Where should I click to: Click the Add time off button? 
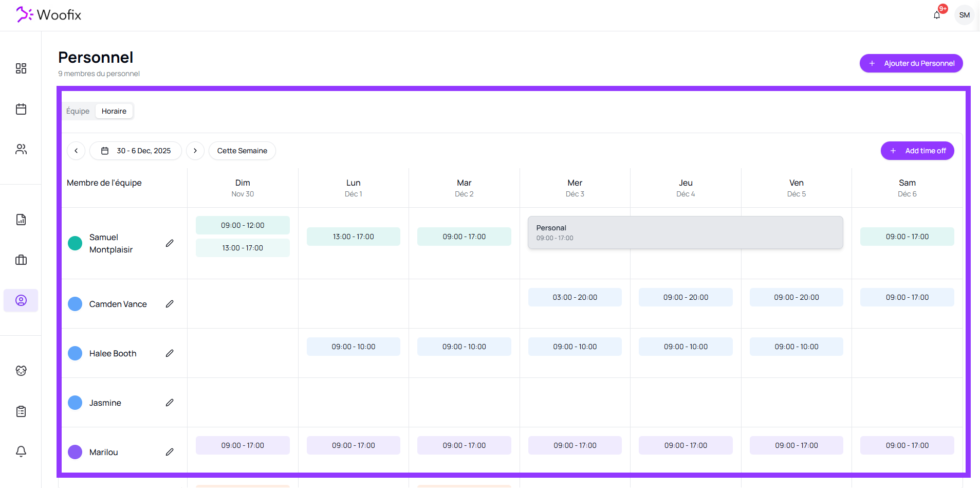point(917,151)
